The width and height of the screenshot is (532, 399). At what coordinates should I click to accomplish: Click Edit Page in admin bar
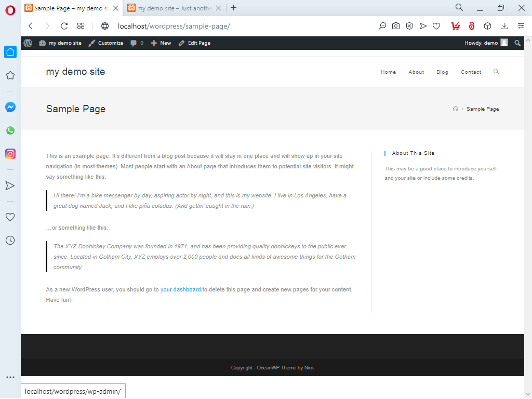coord(195,43)
